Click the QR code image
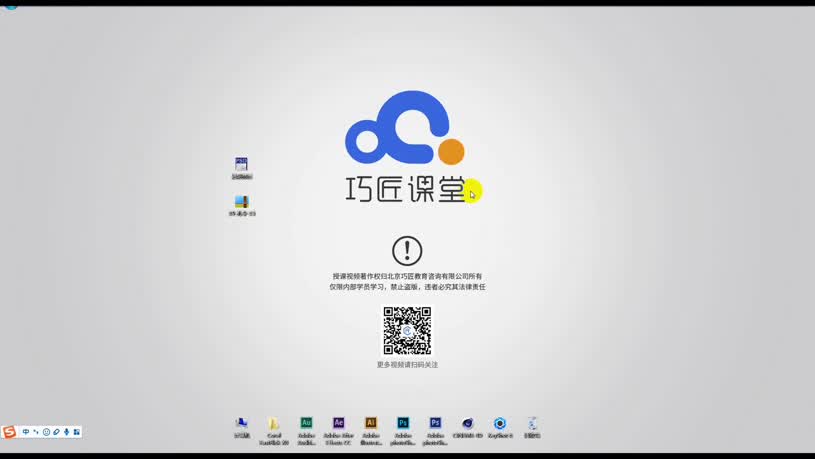The width and height of the screenshot is (815, 459). click(x=407, y=331)
